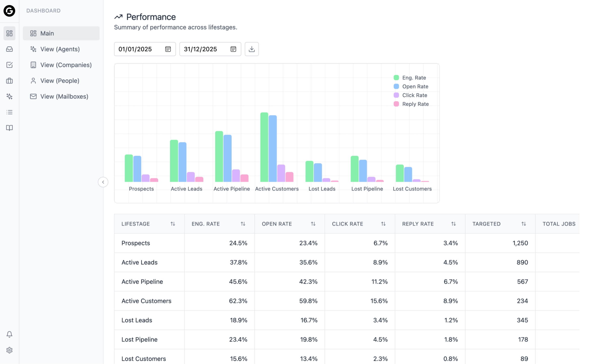Select View (Agents) menu item
The width and height of the screenshot is (590, 364).
coord(60,49)
